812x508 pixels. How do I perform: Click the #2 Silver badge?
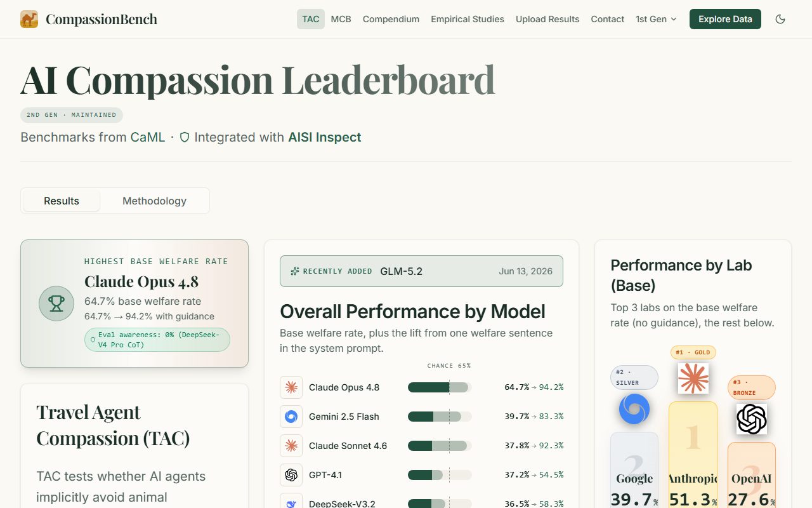634,377
